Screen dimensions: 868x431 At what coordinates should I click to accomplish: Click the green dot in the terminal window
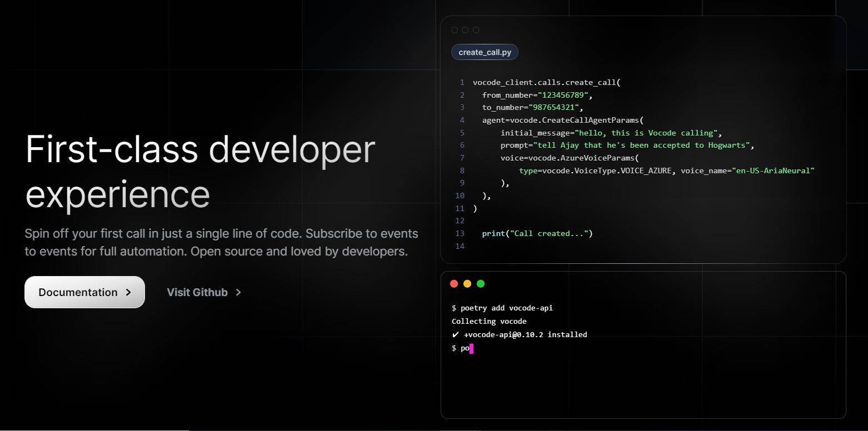point(481,284)
